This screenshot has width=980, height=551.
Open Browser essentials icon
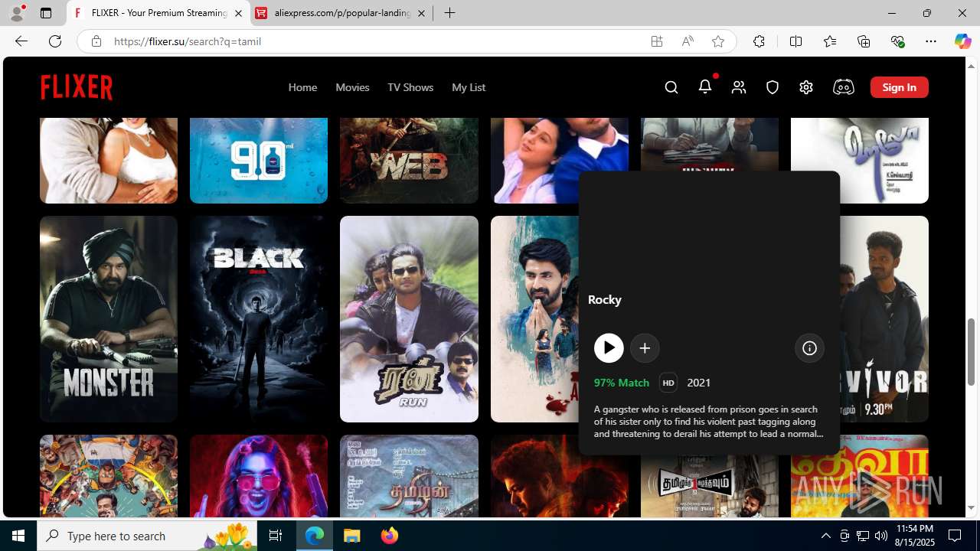point(897,41)
